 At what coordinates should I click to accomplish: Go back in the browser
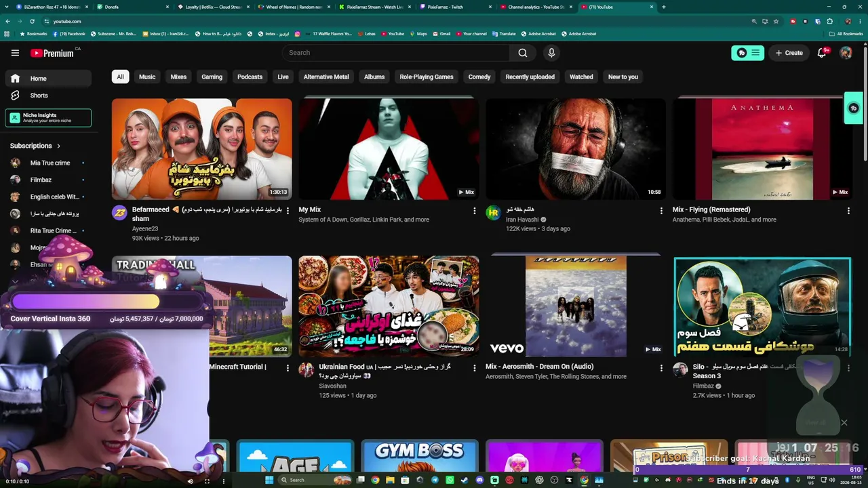pos(7,21)
